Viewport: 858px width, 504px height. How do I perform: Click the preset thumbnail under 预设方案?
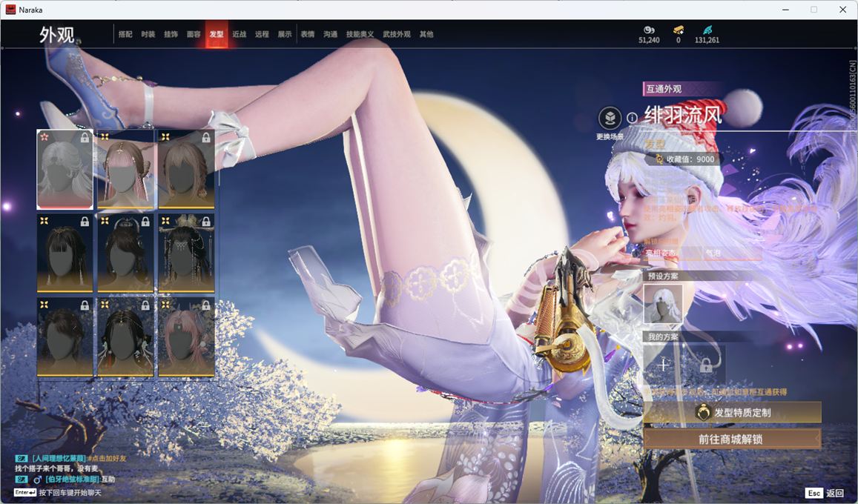click(x=663, y=304)
